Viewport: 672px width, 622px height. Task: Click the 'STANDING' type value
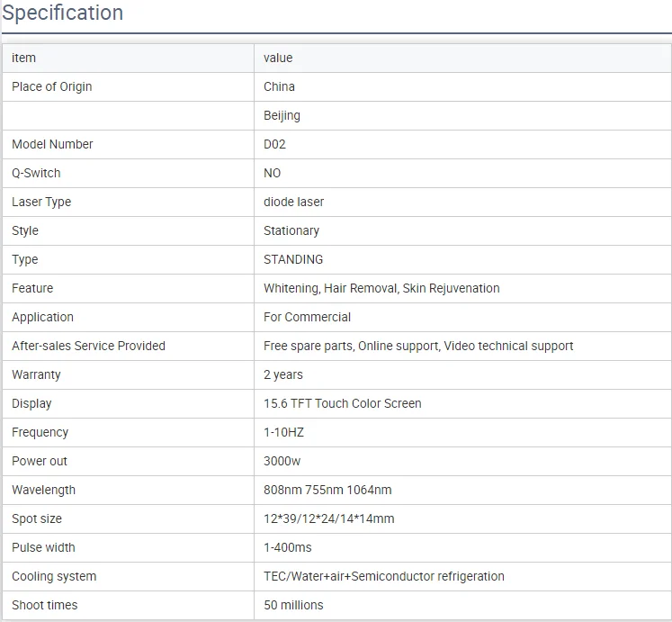point(293,259)
